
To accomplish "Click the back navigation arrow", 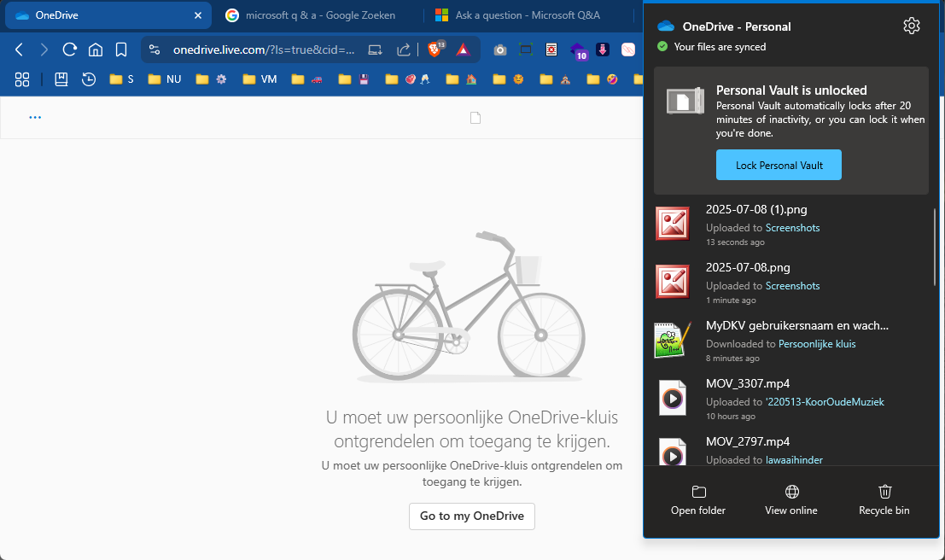I will coord(19,50).
